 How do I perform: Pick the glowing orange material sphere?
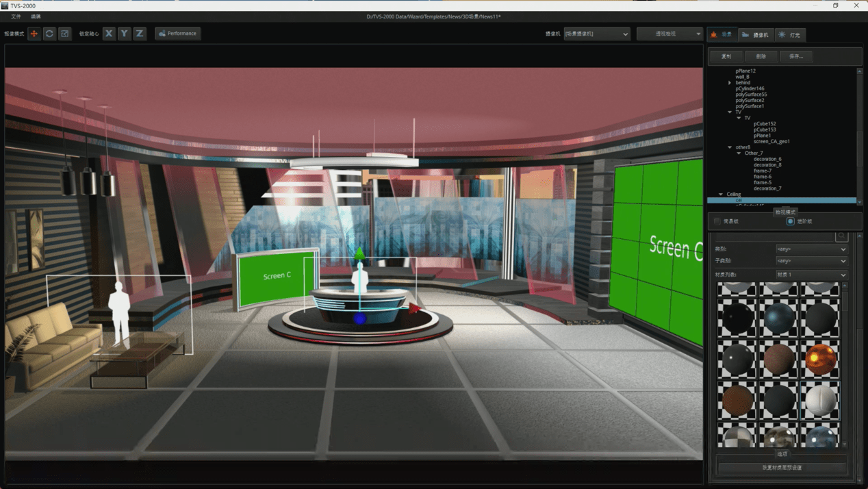pyautogui.click(x=820, y=359)
